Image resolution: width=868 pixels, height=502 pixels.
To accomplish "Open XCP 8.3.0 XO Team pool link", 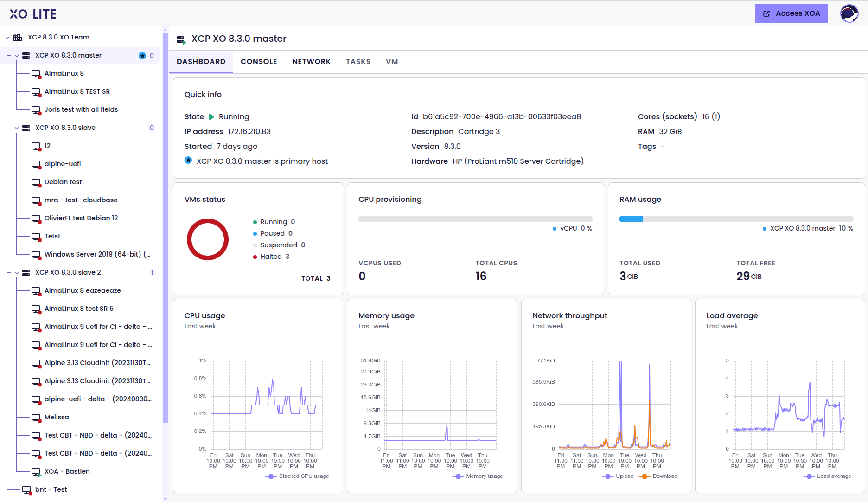I will click(x=58, y=37).
